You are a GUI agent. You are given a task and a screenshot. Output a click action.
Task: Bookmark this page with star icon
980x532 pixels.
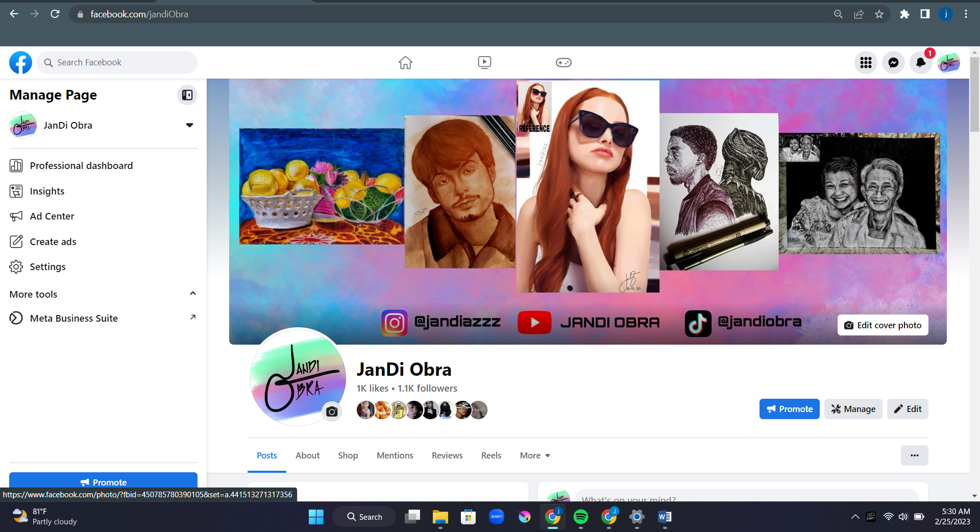[879, 14]
